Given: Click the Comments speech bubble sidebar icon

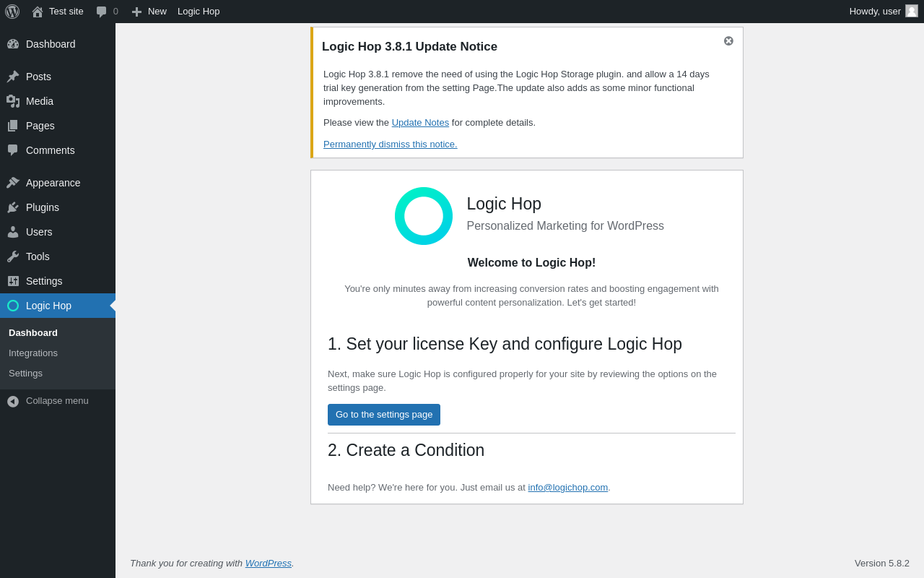Looking at the screenshot, I should pyautogui.click(x=13, y=150).
